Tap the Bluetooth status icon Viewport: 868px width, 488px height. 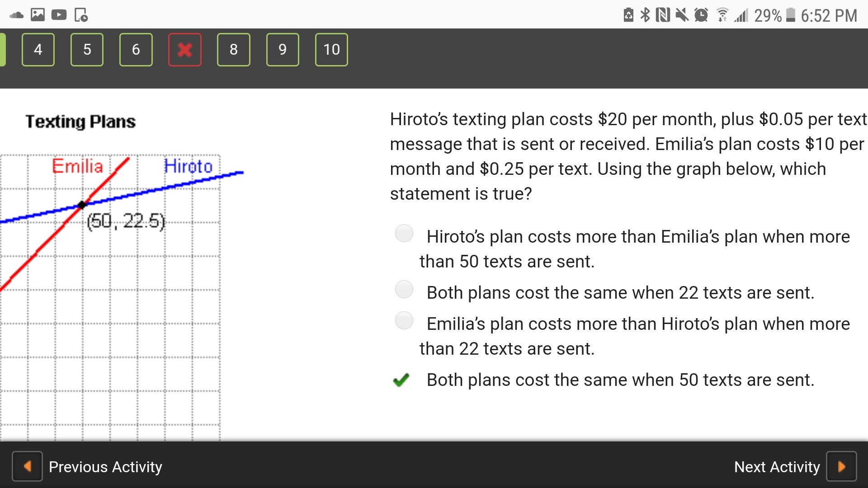645,15
